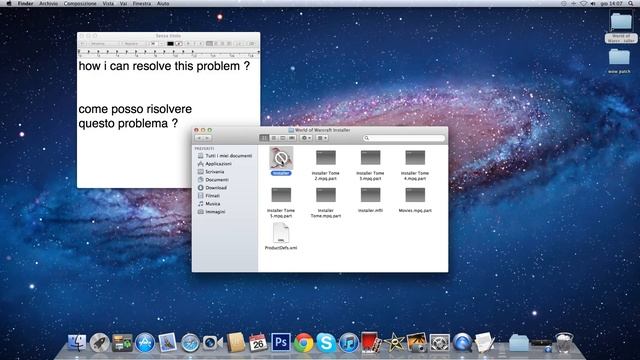The height and width of the screenshot is (360, 640).
Task: Open the Finder action gear dropdown
Action: pos(306,138)
